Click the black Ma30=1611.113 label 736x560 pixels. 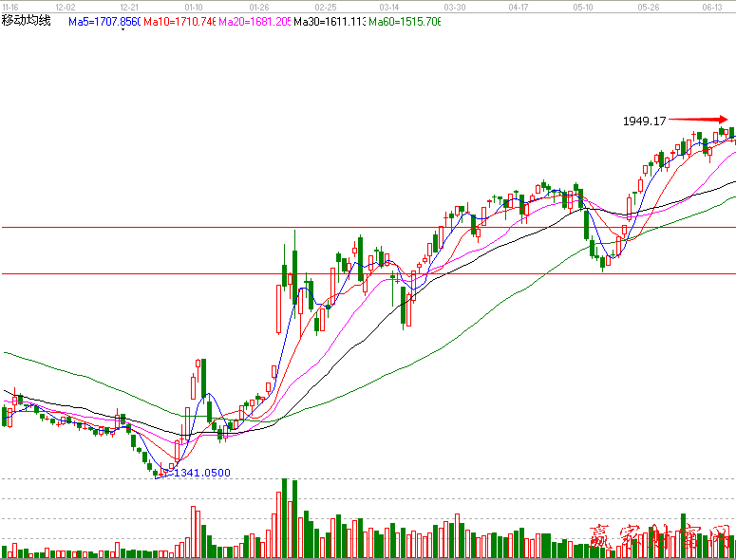tap(329, 21)
